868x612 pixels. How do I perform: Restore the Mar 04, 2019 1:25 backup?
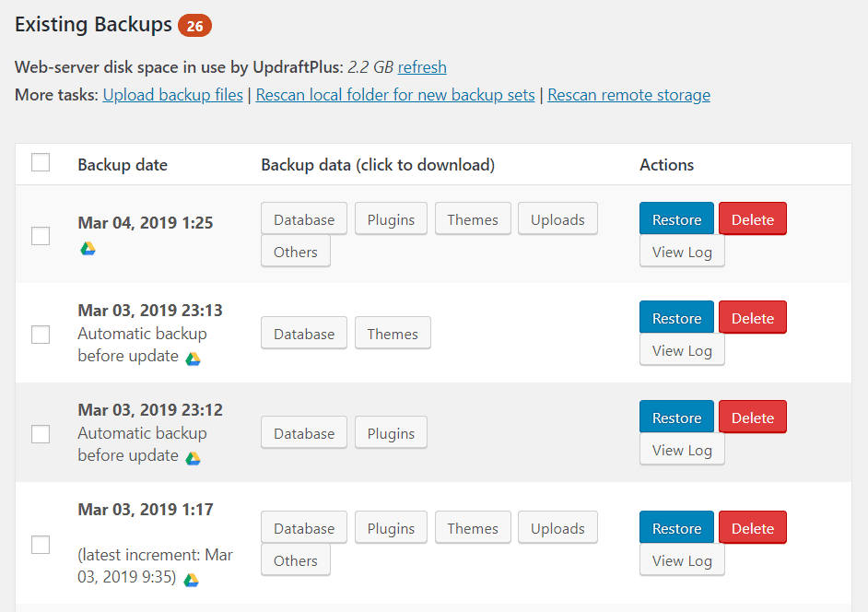pyautogui.click(x=676, y=219)
